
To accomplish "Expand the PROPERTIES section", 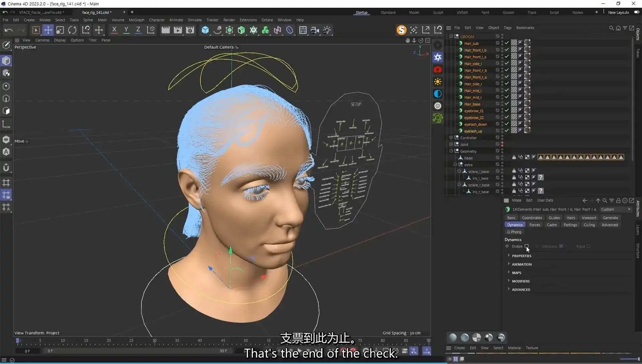I will [x=522, y=256].
